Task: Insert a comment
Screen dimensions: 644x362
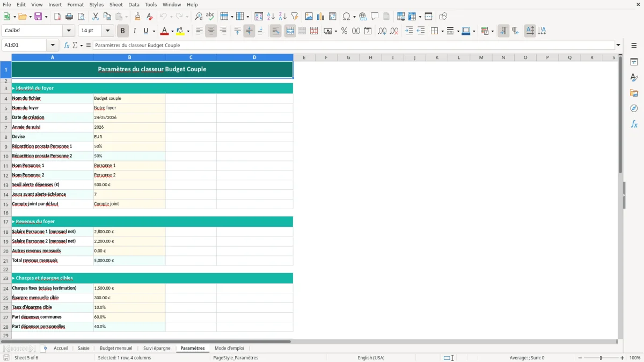Action: pyautogui.click(x=375, y=17)
